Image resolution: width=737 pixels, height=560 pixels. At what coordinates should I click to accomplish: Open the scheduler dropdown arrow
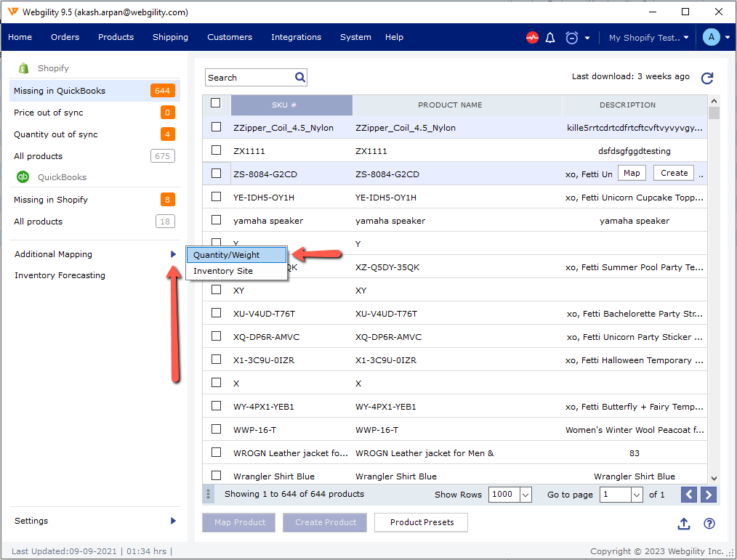click(x=587, y=38)
